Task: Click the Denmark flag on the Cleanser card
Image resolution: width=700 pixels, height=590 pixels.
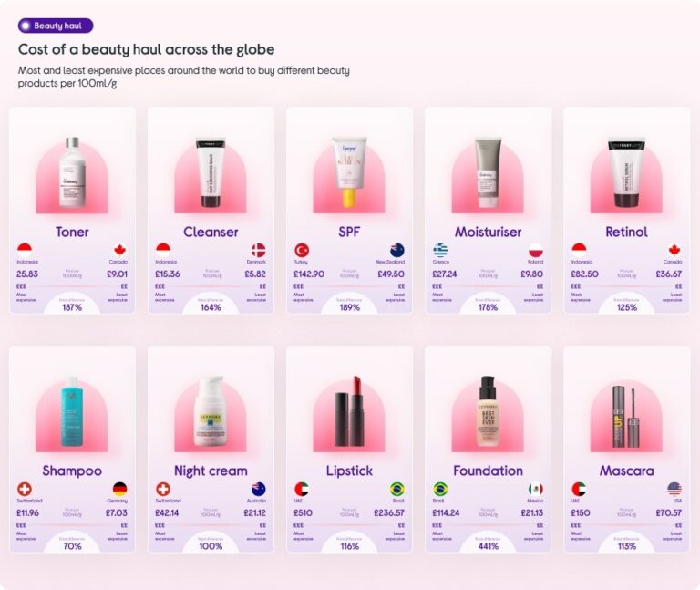Action: (259, 250)
